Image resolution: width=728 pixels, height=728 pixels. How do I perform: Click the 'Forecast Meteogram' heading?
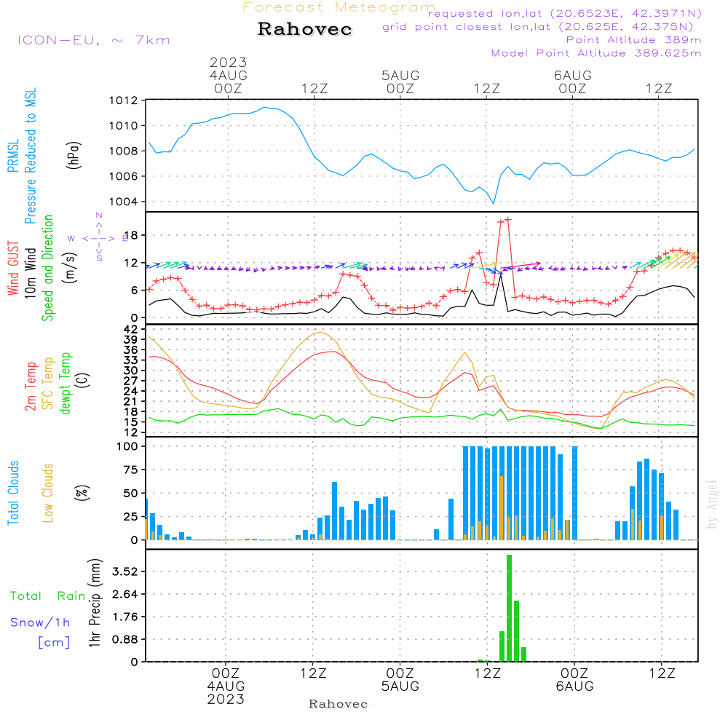[x=339, y=7]
